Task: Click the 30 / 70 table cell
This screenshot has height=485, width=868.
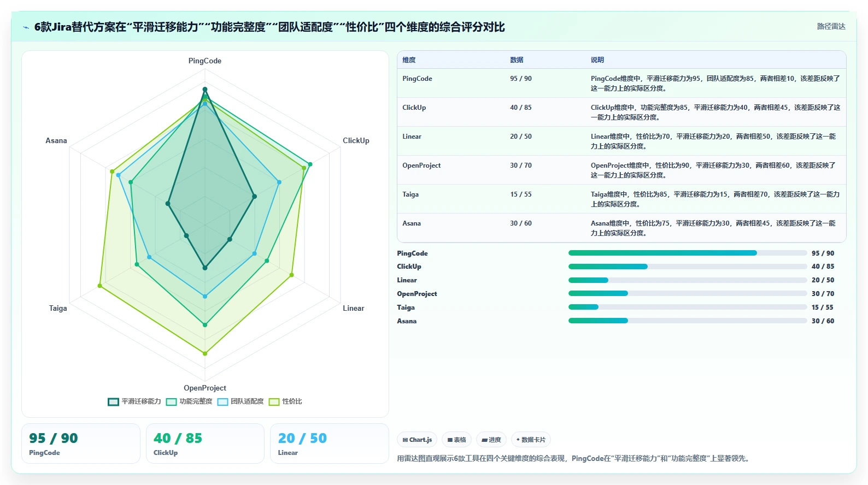Action: [521, 165]
